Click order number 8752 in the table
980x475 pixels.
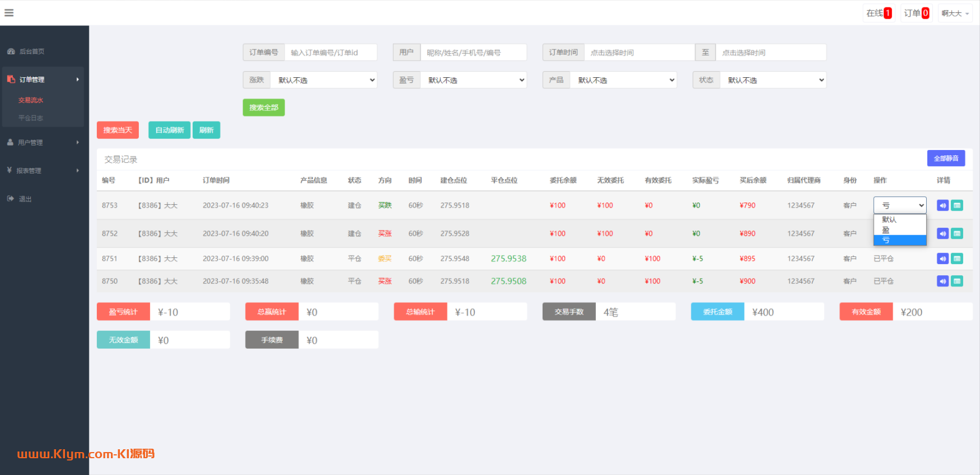[110, 233]
